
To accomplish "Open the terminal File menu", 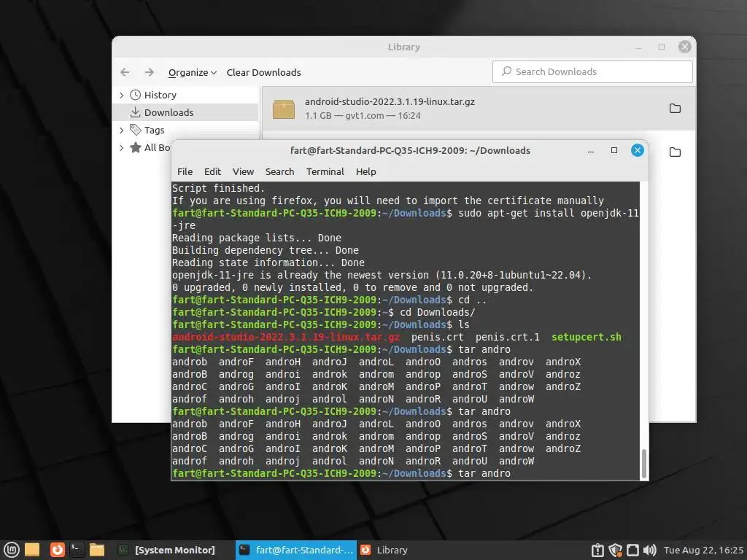I will pyautogui.click(x=185, y=171).
